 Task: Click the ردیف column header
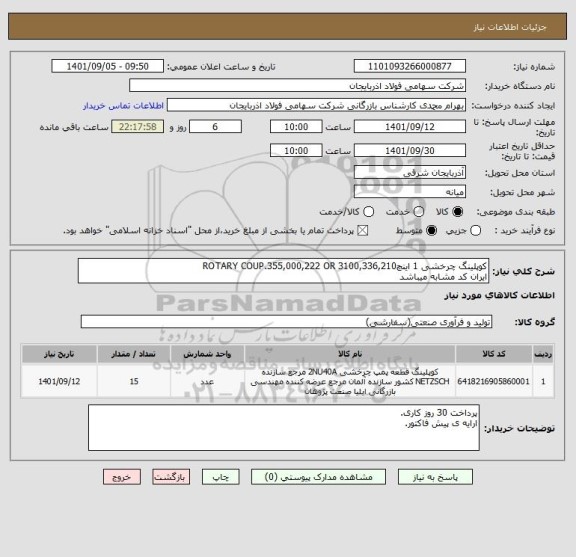pos(543,354)
